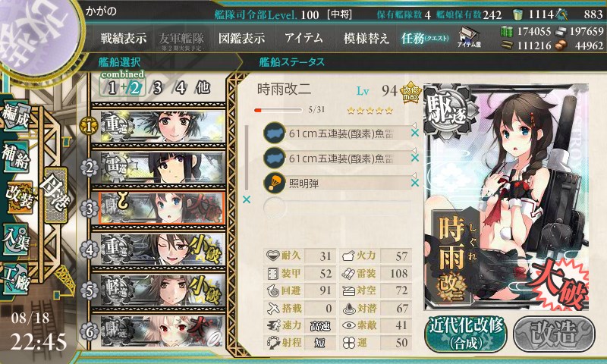Click the 改造 remodel button

(554, 334)
